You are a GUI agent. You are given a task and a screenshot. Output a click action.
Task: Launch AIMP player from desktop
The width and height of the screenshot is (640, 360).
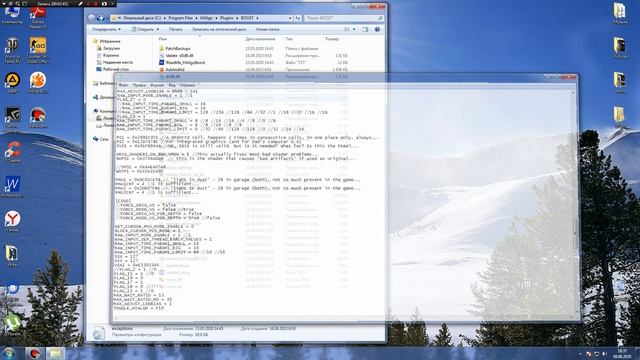click(12, 82)
